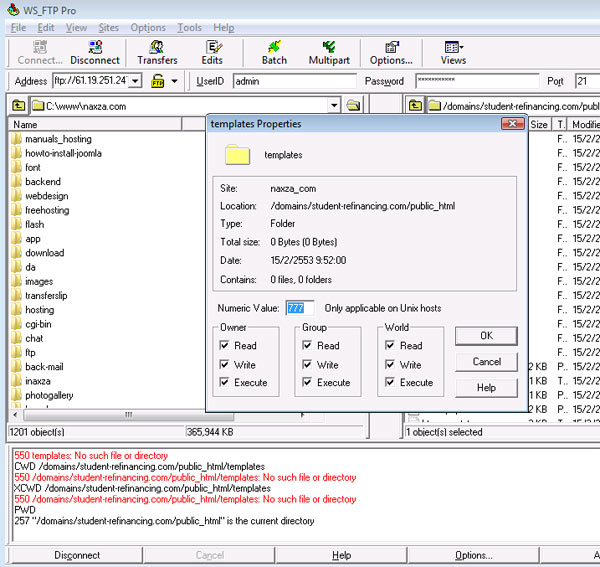Click the Name column header in local pane

pos(95,124)
